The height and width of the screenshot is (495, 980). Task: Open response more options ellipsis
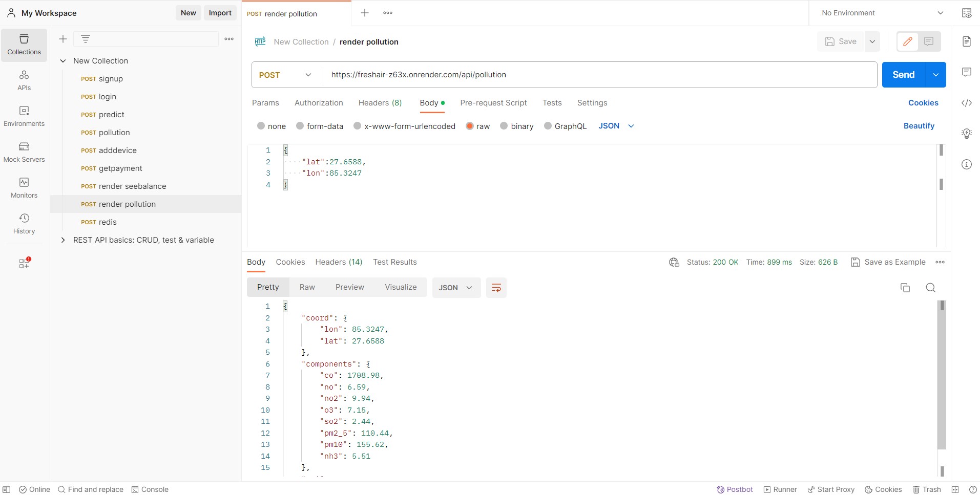[940, 262]
